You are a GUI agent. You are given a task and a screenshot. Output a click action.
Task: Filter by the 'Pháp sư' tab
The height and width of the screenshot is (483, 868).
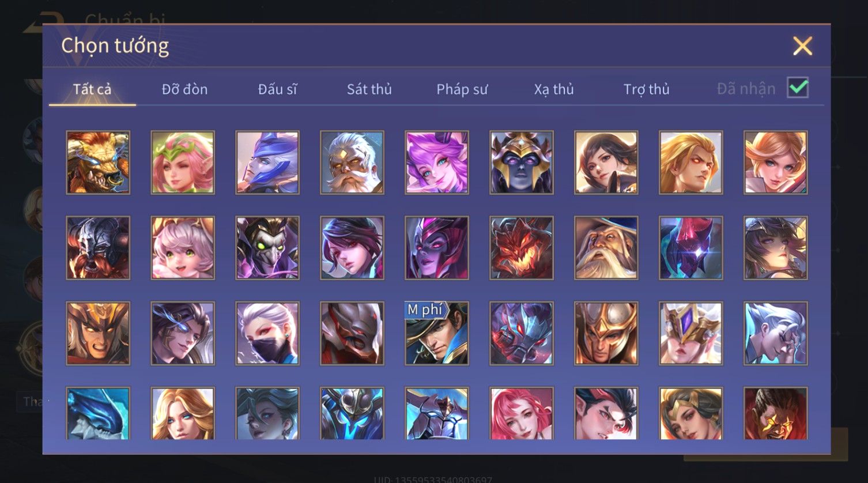[462, 89]
